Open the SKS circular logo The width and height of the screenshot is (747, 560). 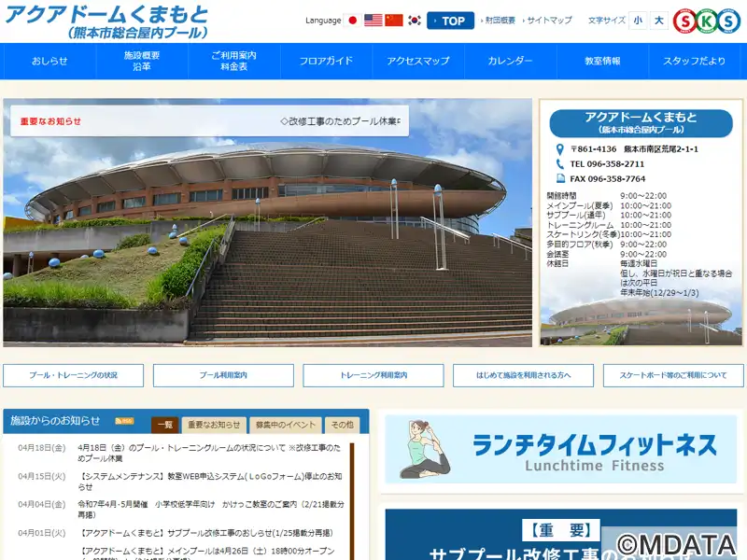[x=707, y=21]
